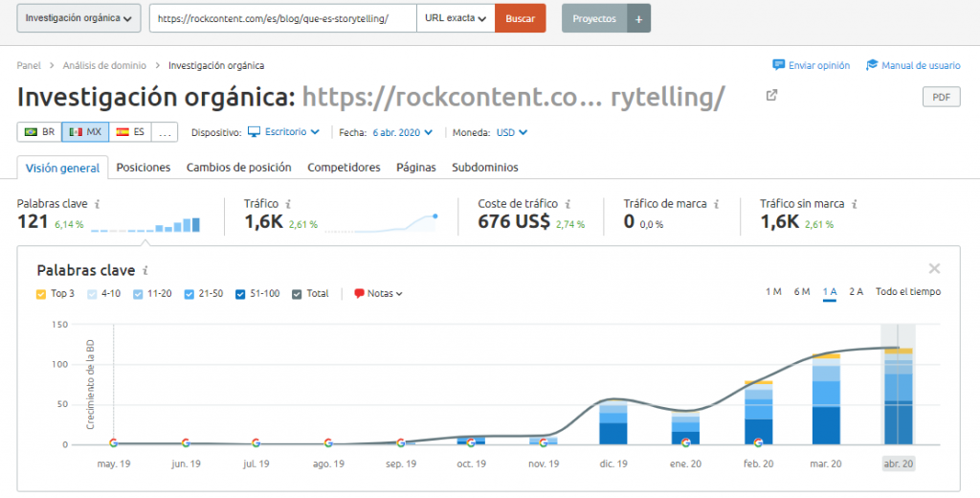Click the Google update marker at ene. 20
Image resolution: width=980 pixels, height=498 pixels.
click(685, 443)
